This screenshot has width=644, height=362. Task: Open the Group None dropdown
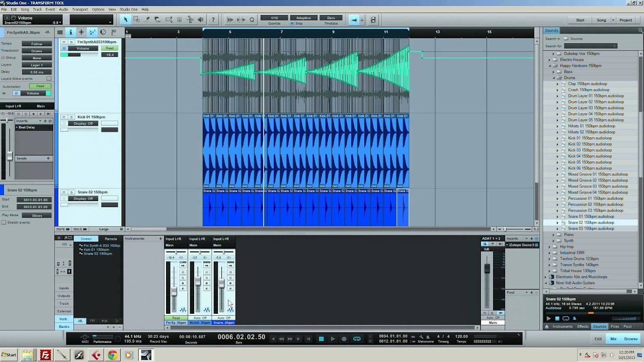(37, 58)
